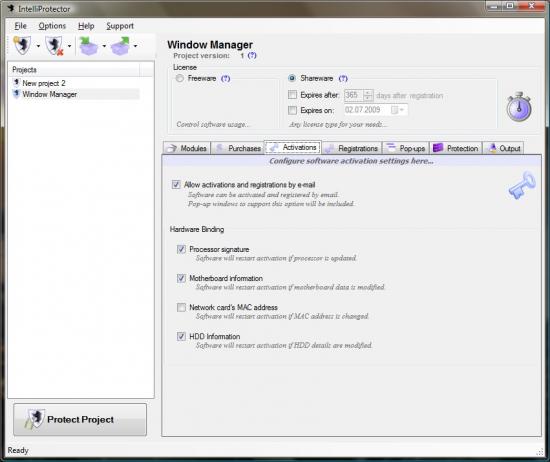Image resolution: width=550 pixels, height=462 pixels.
Task: Click the window resize grip in status bar
Action: coord(540,453)
